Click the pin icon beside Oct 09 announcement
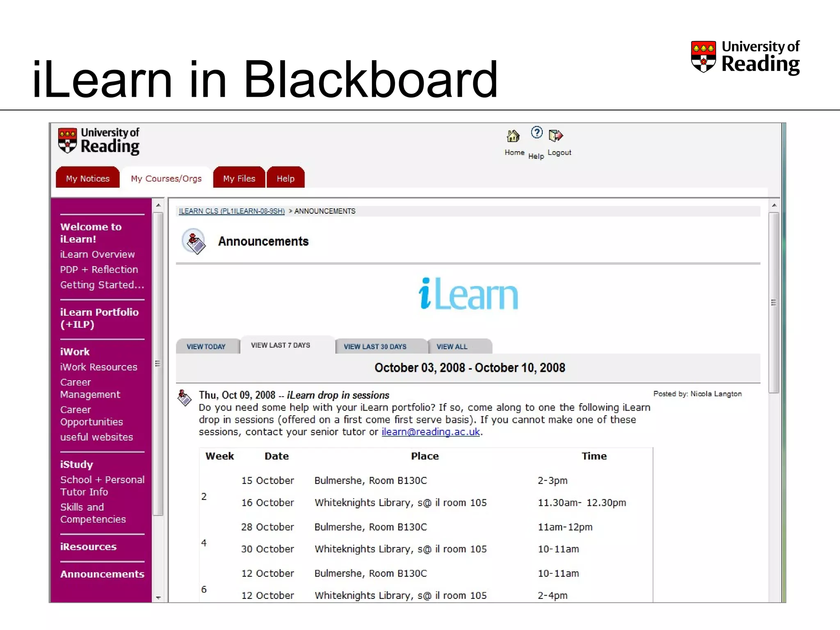This screenshot has width=840, height=630. pos(185,397)
